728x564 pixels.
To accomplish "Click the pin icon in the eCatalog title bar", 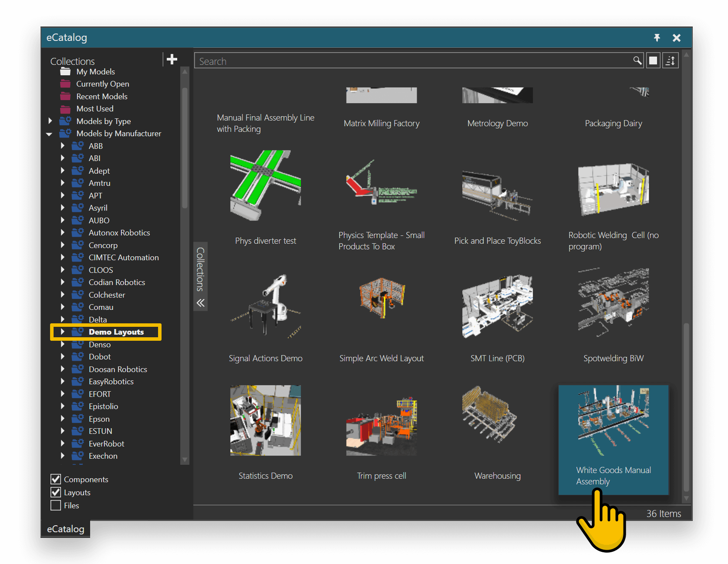I will [657, 37].
